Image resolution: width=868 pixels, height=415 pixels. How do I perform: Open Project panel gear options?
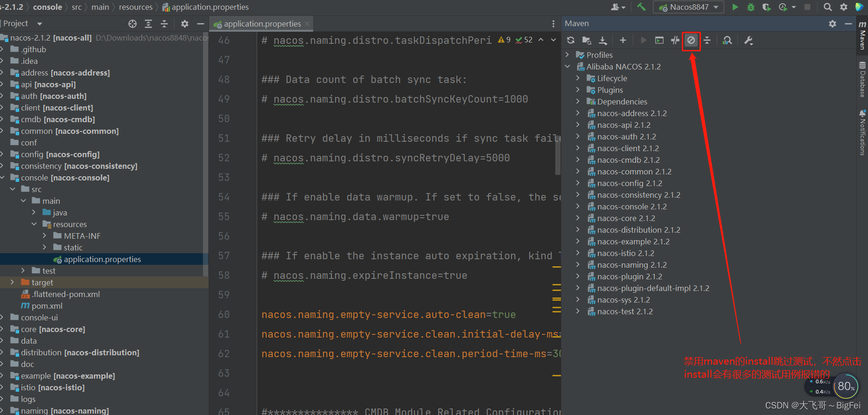click(x=185, y=24)
